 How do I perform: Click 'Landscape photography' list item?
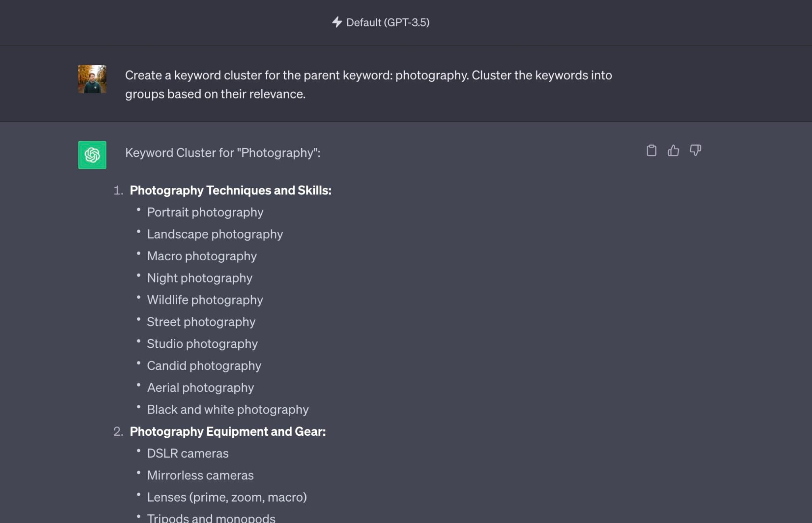point(215,234)
